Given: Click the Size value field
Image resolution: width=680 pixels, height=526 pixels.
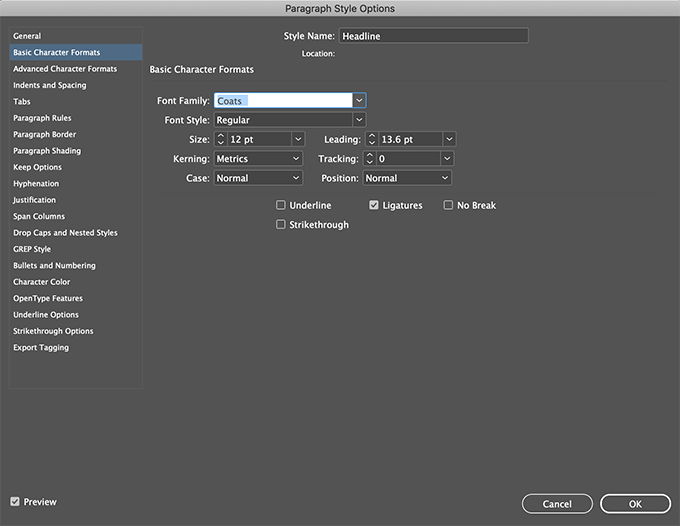Looking at the screenshot, I should click(x=259, y=139).
